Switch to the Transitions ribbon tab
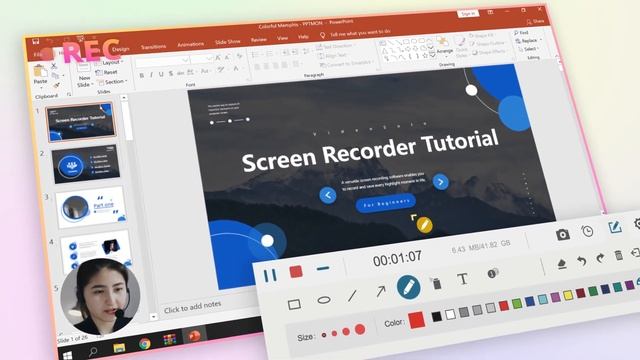This screenshot has height=360, width=640. (x=153, y=47)
